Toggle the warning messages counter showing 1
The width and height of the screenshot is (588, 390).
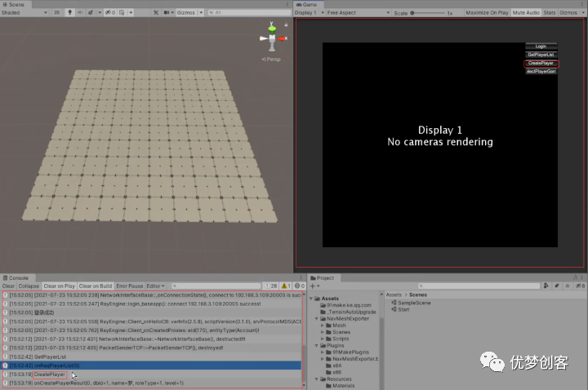point(286,286)
